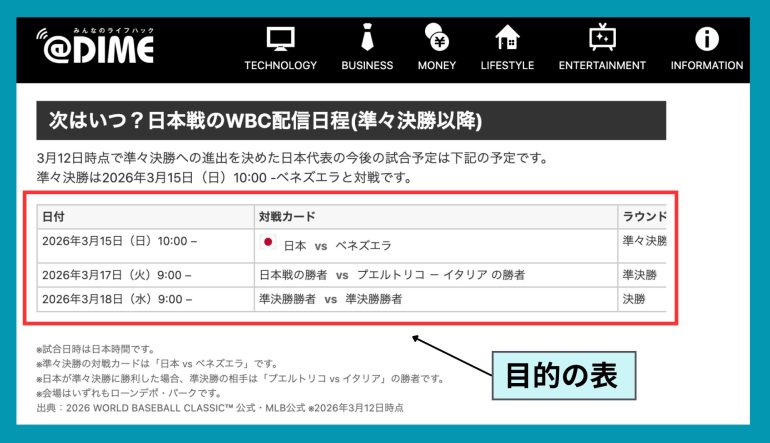The height and width of the screenshot is (443, 770).
Task: Click the ラウンド column header
Action: 642,217
